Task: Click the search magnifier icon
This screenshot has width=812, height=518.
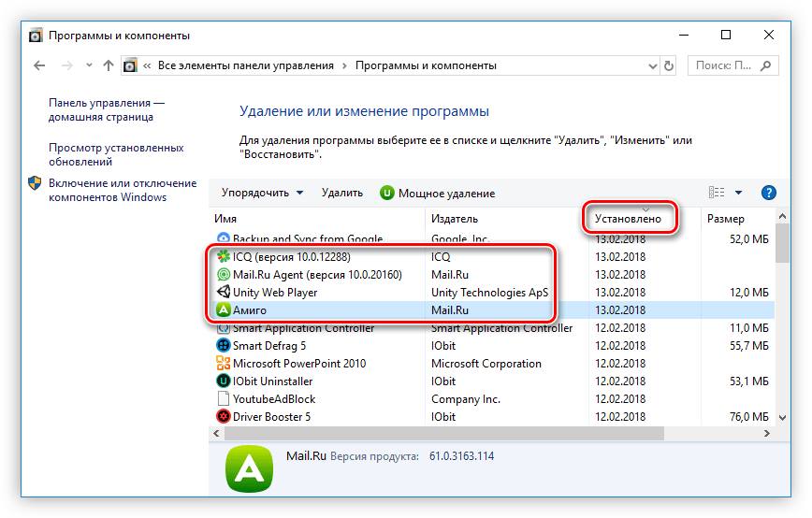Action: pos(766,65)
